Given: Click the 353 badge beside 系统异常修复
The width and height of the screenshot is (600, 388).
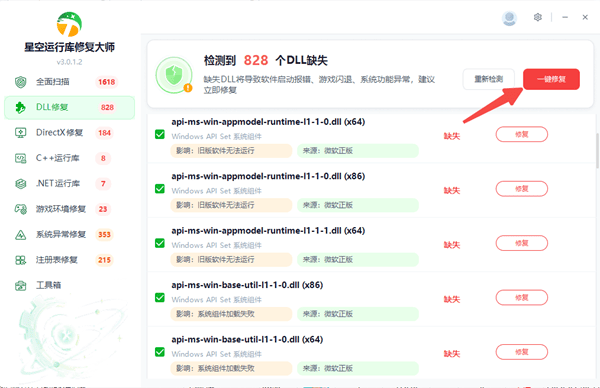Looking at the screenshot, I should pyautogui.click(x=104, y=235).
